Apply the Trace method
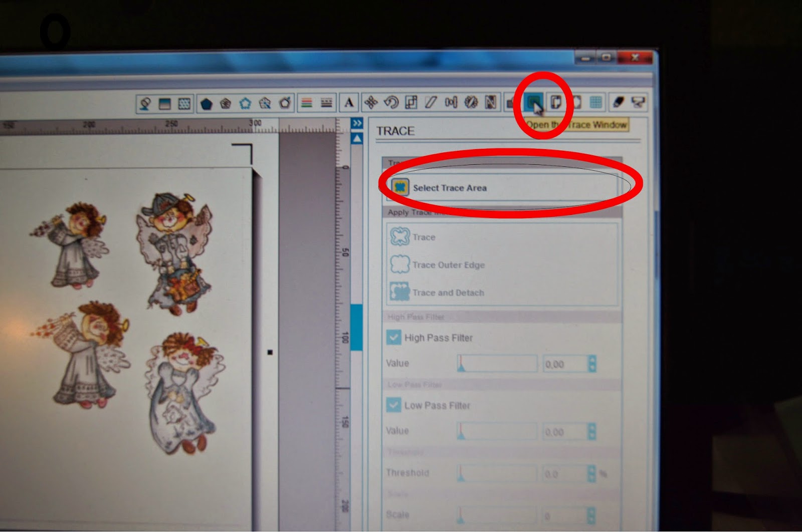This screenshot has width=802, height=532. click(x=413, y=236)
